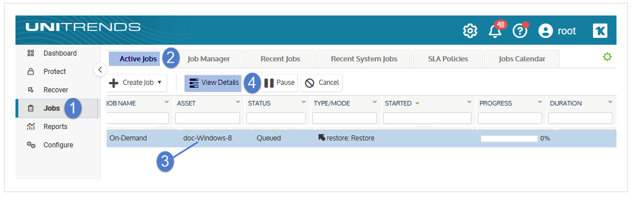Image resolution: width=644 pixels, height=207 pixels.
Task: Click the restore: Restore type cell
Action: (x=346, y=138)
